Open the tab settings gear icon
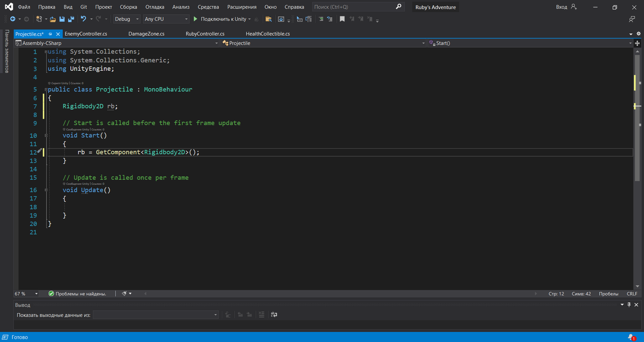This screenshot has width=644, height=342. (638, 34)
